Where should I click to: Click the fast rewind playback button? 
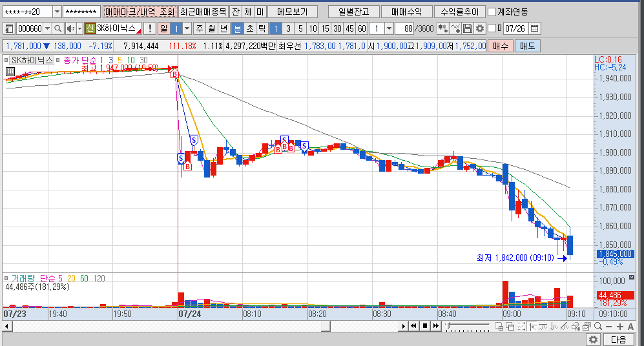coord(414,326)
